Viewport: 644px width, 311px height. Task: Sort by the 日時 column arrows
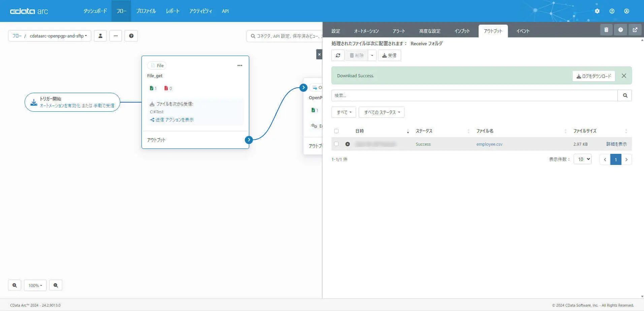[408, 131]
